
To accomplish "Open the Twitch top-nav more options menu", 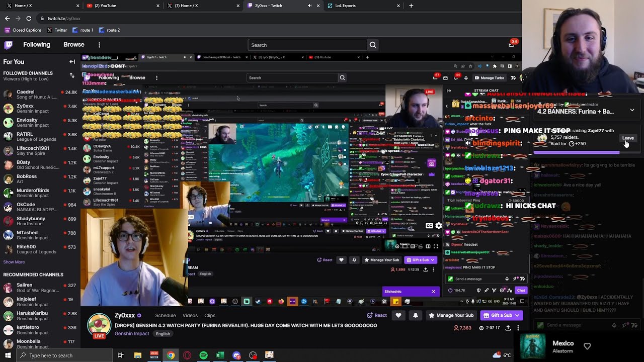I will (99, 45).
